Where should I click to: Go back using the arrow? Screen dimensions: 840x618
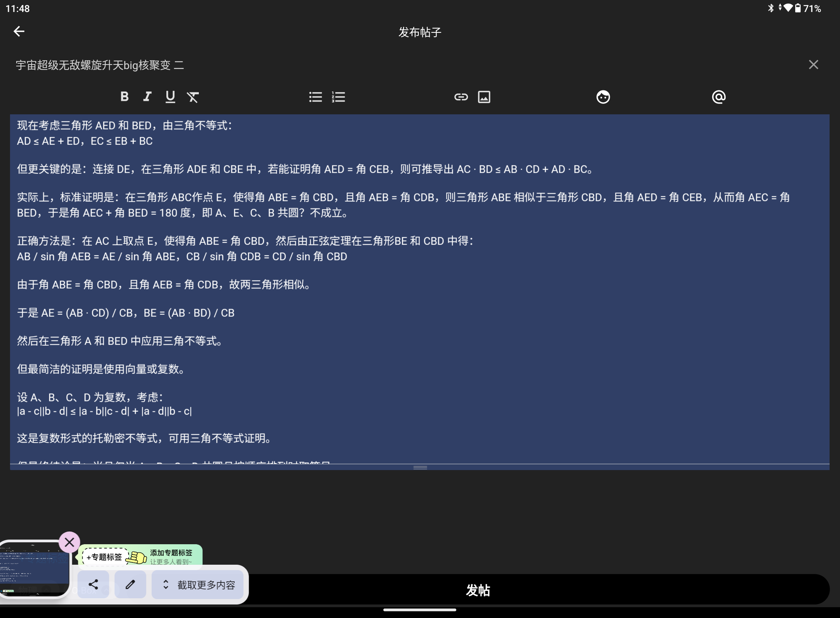[x=19, y=31]
